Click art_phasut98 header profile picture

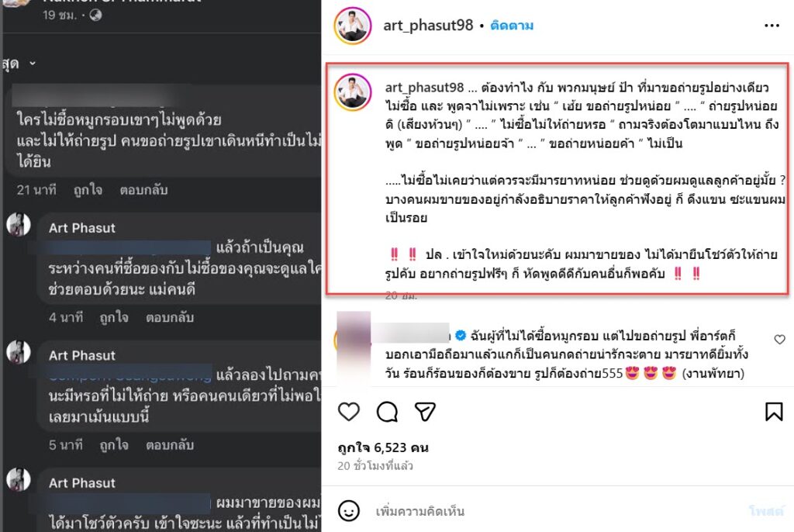pos(353,26)
